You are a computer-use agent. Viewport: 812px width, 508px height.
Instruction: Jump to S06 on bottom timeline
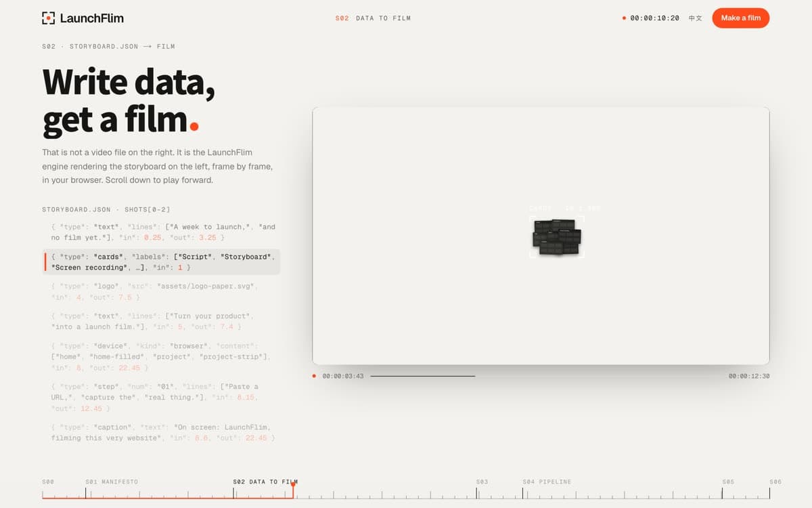click(x=775, y=482)
